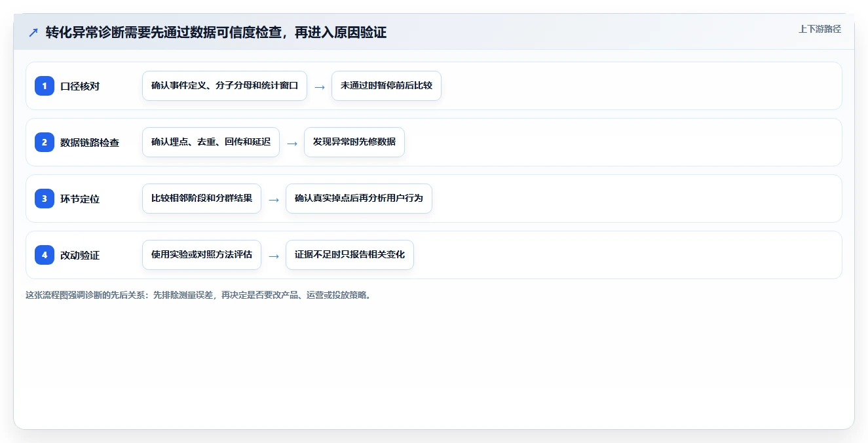This screenshot has height=443, width=868.
Task: Click the 确认真实掉点后再分析用户行为 box
Action: tap(359, 199)
